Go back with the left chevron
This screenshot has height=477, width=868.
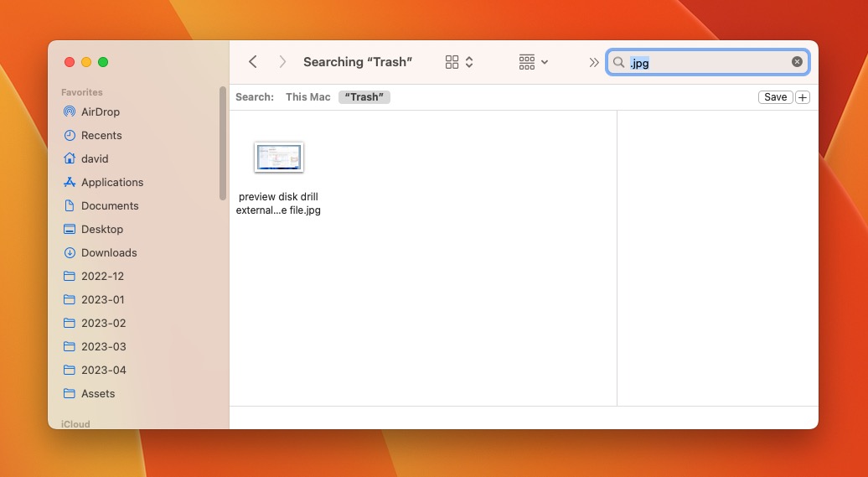coord(253,61)
